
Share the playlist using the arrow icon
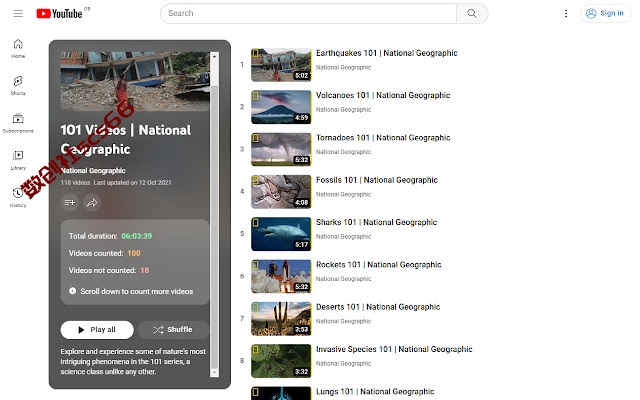coord(92,202)
